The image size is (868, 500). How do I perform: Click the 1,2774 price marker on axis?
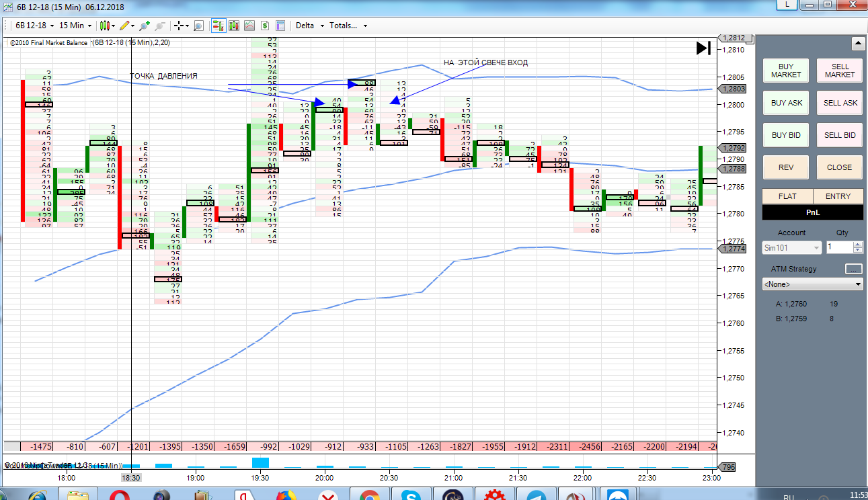coord(732,249)
